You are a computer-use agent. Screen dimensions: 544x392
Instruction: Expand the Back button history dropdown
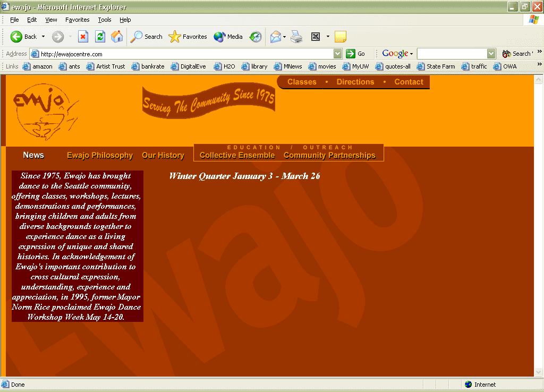44,37
